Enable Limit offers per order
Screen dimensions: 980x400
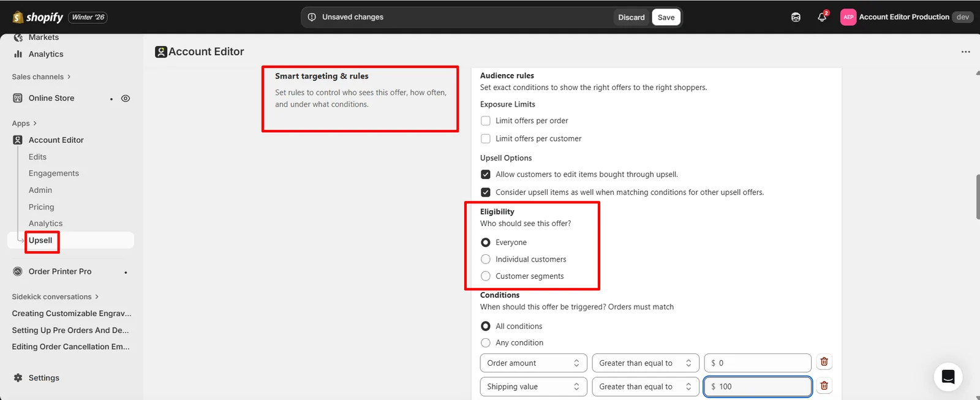pos(486,121)
